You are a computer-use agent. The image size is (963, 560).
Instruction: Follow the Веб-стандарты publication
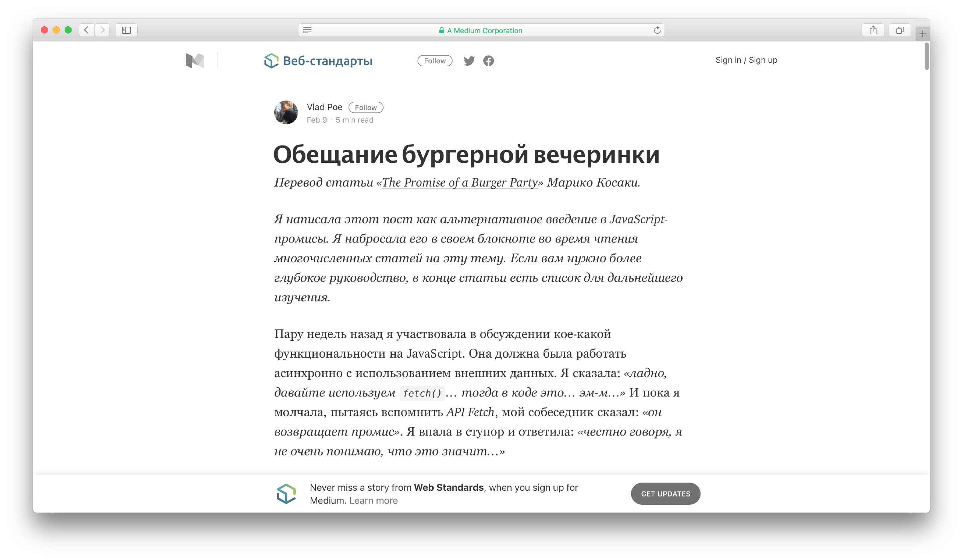click(435, 61)
